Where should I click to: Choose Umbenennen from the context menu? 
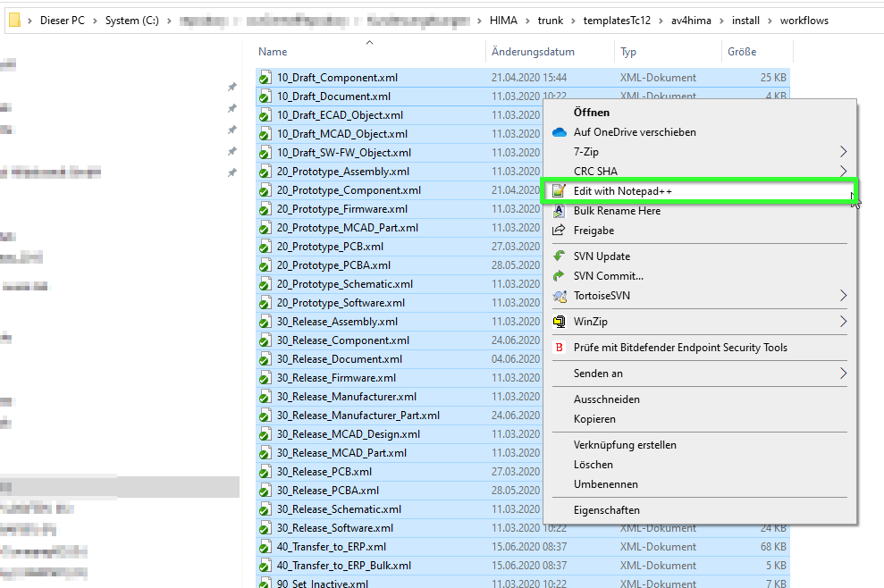(605, 484)
